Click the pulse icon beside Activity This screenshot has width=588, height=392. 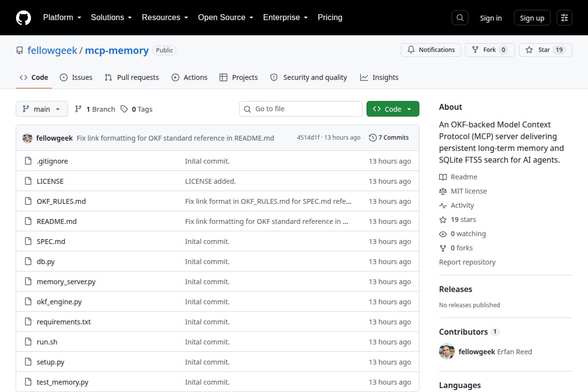coord(443,205)
